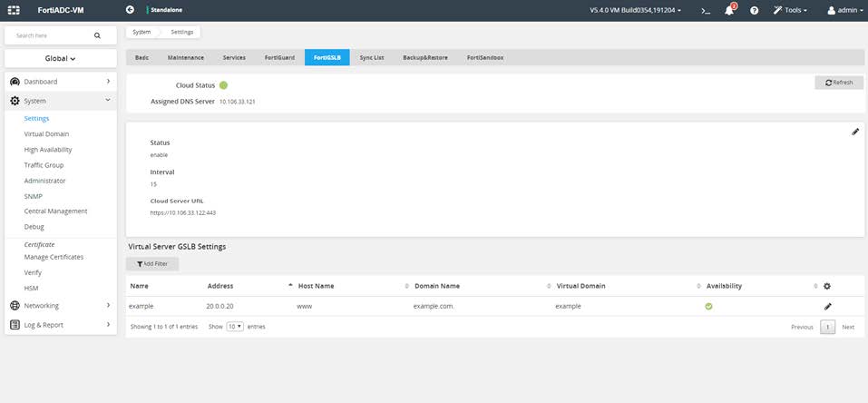The height and width of the screenshot is (403, 868).
Task: Click Cloud Server URL value
Action: 182,213
